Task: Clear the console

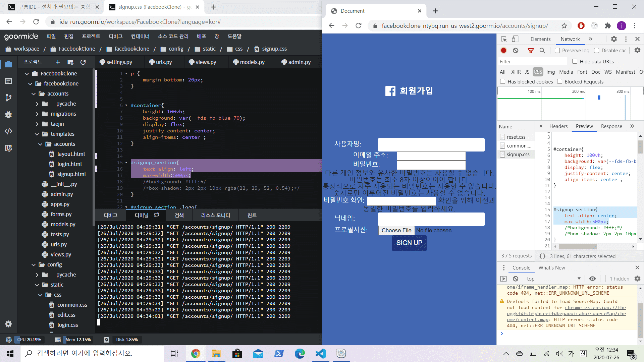Action: tap(516, 279)
